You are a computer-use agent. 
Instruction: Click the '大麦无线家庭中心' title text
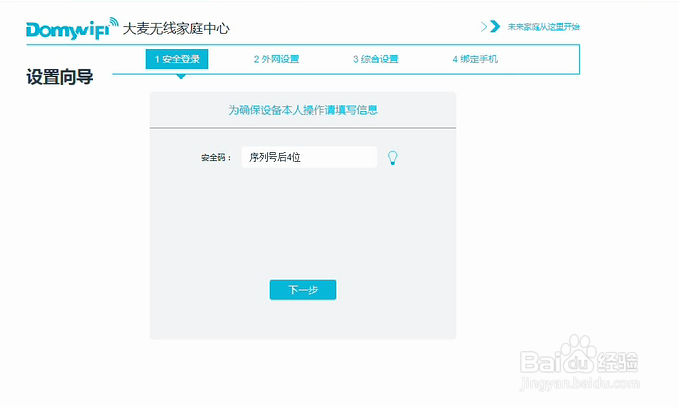coord(176,29)
